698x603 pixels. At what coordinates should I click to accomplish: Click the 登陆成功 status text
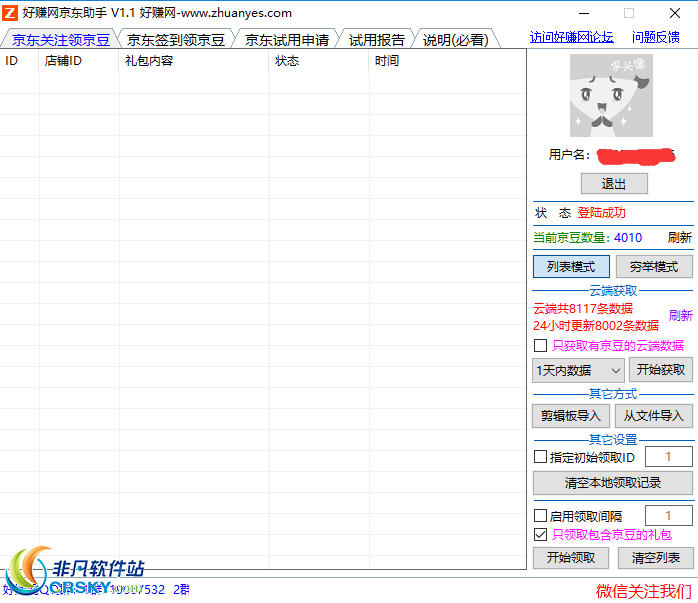pos(601,213)
